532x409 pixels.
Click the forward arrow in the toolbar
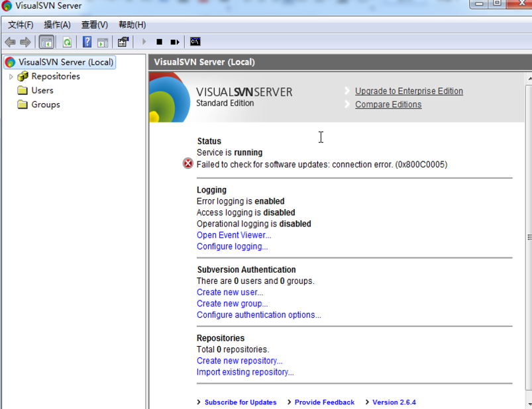(25, 42)
